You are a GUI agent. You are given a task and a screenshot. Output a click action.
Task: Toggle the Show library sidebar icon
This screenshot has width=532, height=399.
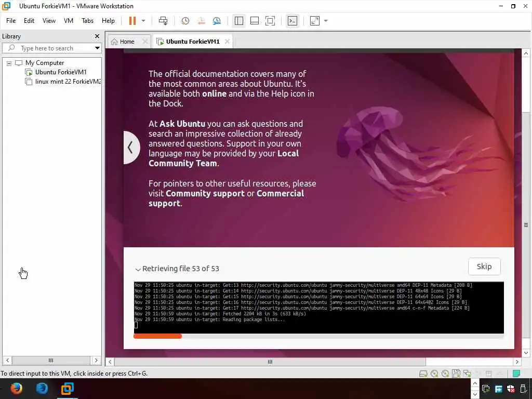click(239, 21)
